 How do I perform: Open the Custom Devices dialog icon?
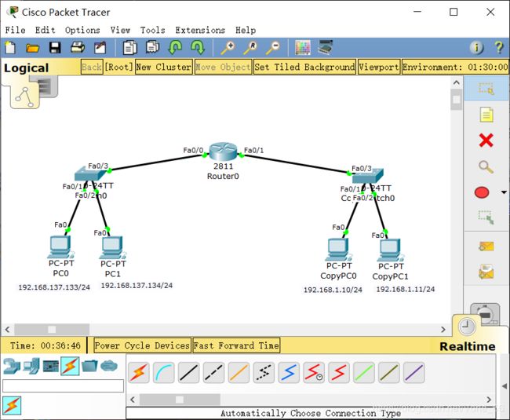coord(326,47)
